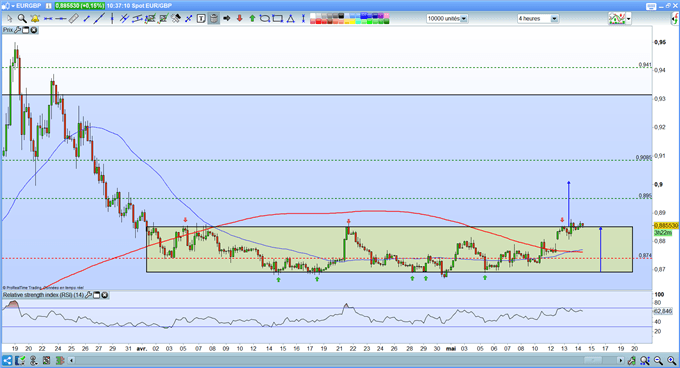
Task: Select the arrow cursor tool
Action: click(x=10, y=19)
